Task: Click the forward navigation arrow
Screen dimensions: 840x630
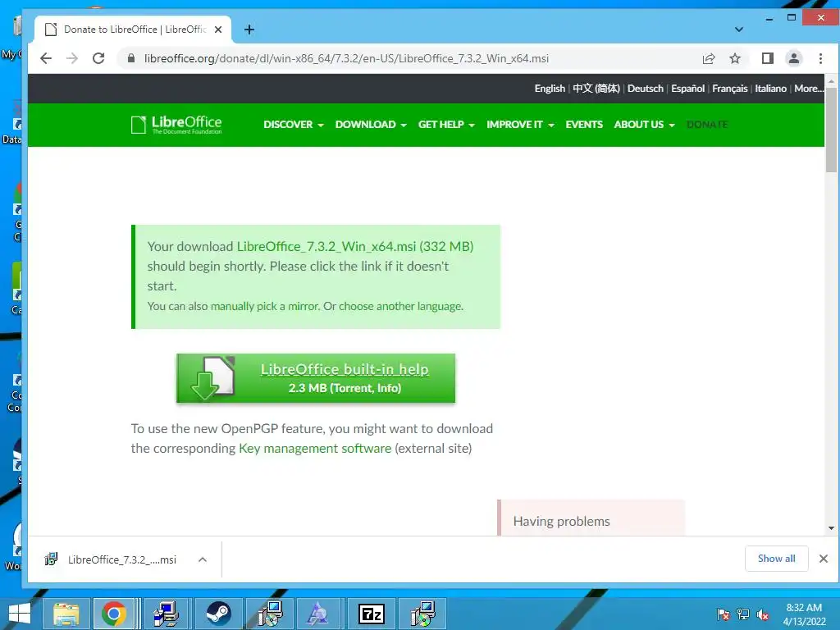Action: [72, 58]
